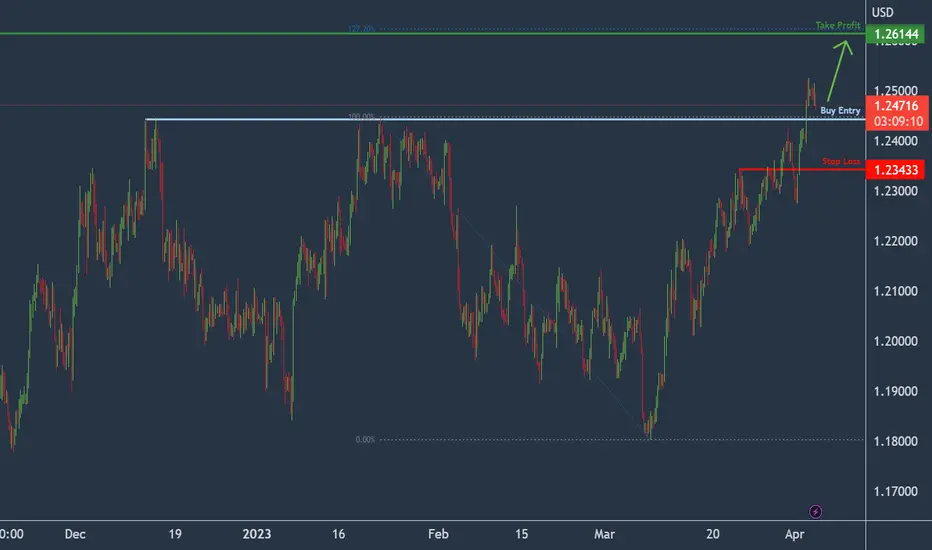Select the green take profit horizontal line
932x550 pixels.
(x=433, y=33)
